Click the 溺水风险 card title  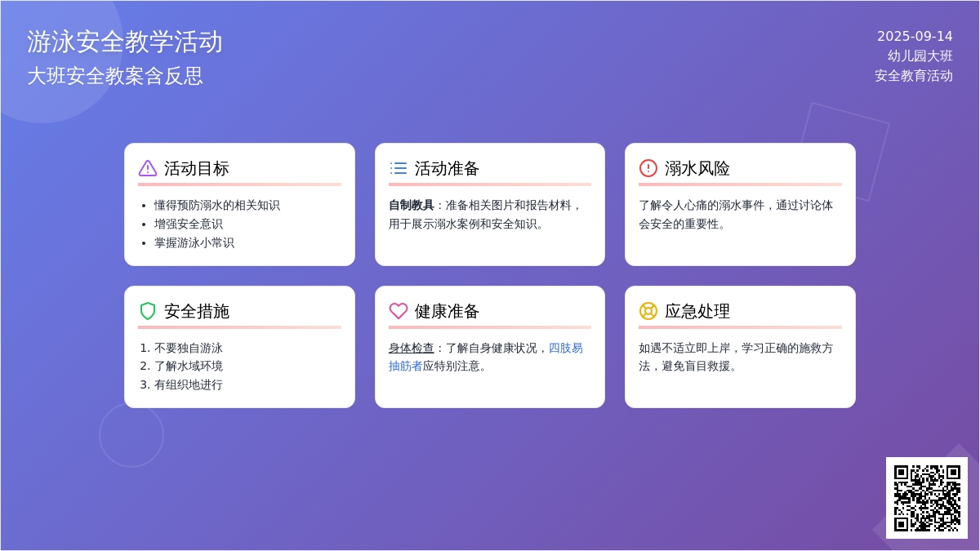tap(697, 169)
